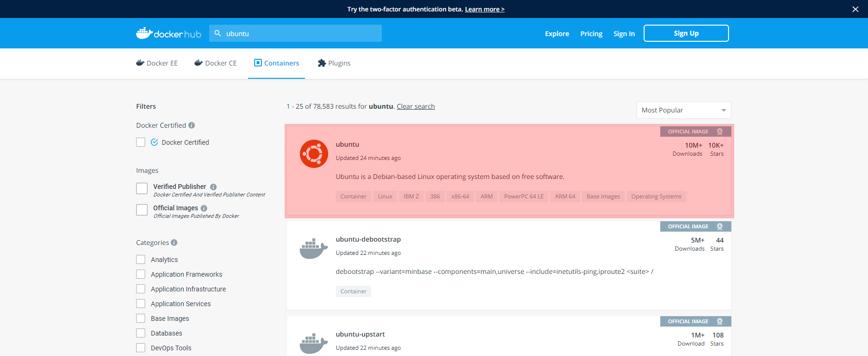The width and height of the screenshot is (868, 356).
Task: Enable the Docker Certified filter checkbox
Action: (x=141, y=142)
